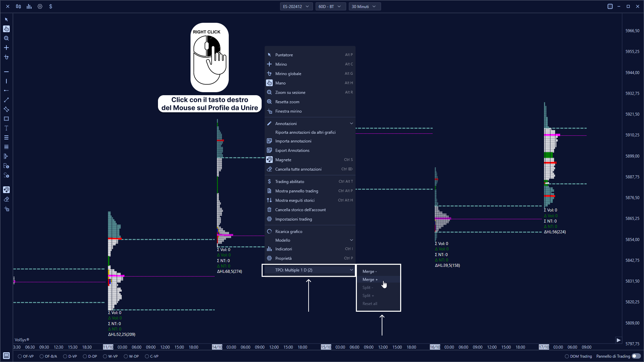Click the candlestick chart type icon in top bar
The image size is (644, 362).
(18, 6)
